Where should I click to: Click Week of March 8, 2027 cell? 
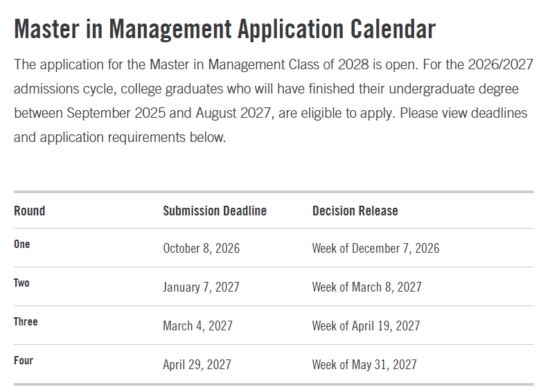pyautogui.click(x=366, y=287)
